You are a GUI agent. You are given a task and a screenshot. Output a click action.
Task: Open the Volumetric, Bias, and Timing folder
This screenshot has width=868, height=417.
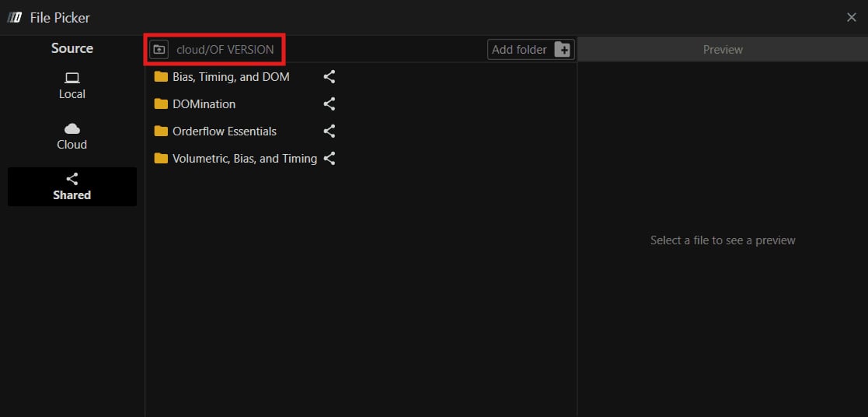(235, 159)
